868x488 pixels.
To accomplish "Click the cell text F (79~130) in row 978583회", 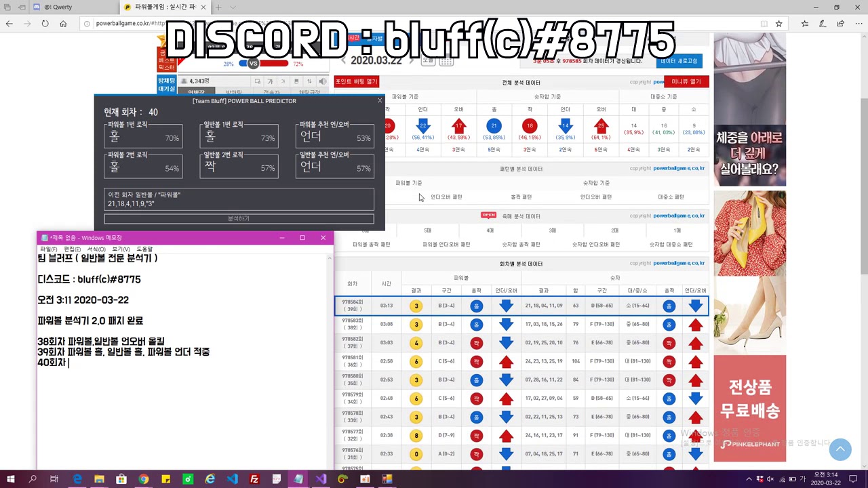I will (x=601, y=325).
